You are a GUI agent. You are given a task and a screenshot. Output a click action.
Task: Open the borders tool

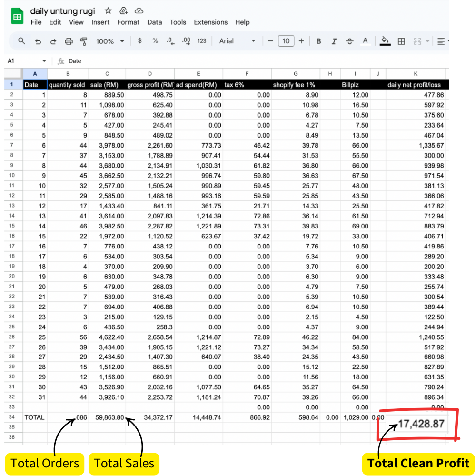pos(401,41)
